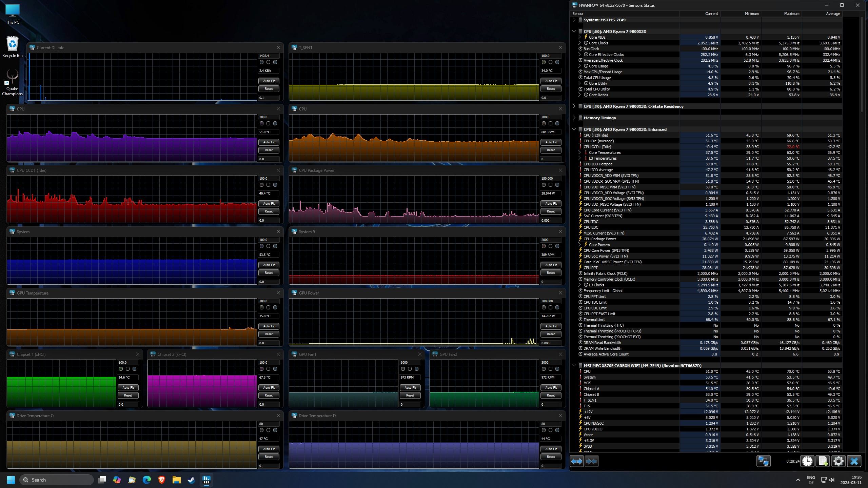
Task: Launch Copilot from the taskbar
Action: 117,480
